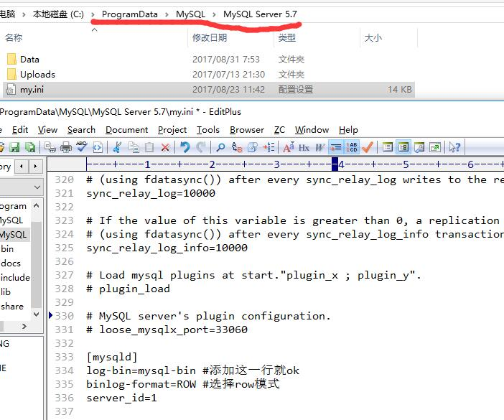Click the Undo arrow icon
Viewport: 504px width, 420px height.
tap(185, 147)
